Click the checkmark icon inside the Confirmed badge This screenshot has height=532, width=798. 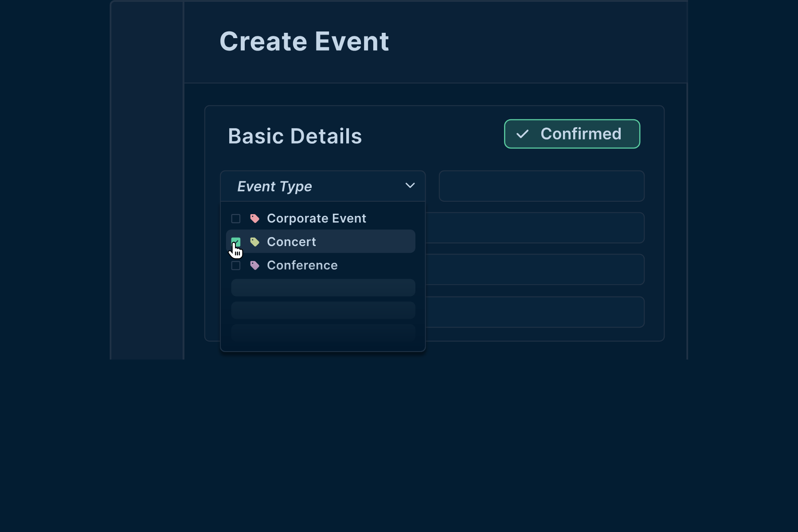point(523,134)
